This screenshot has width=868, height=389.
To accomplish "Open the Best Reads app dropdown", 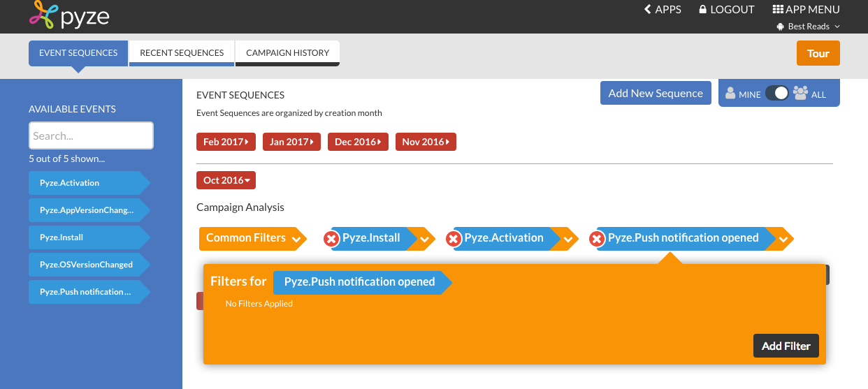I will pos(809,27).
